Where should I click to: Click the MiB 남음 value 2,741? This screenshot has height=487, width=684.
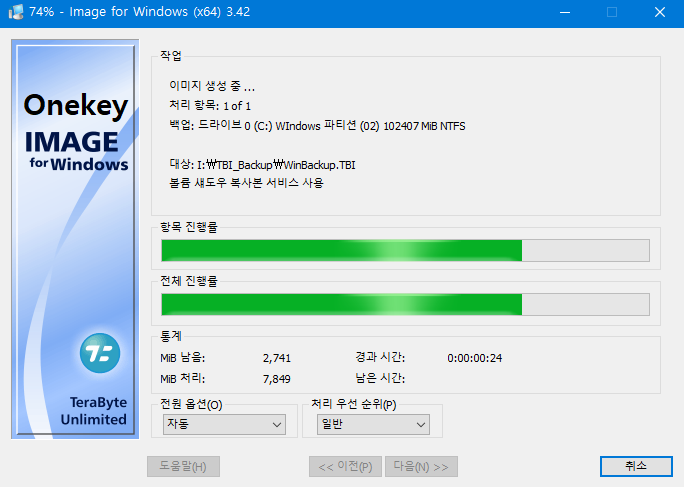click(x=277, y=358)
